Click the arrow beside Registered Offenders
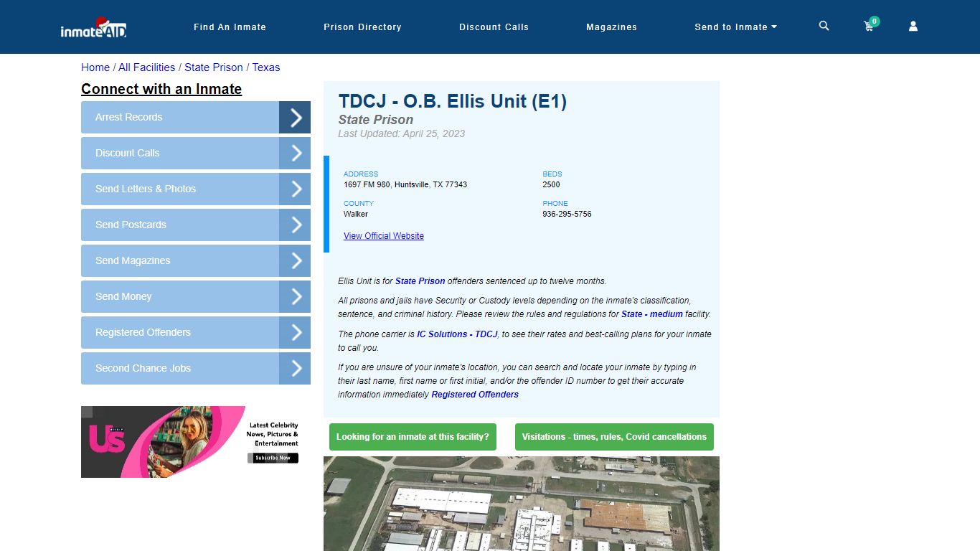The width and height of the screenshot is (980, 551). tap(295, 332)
